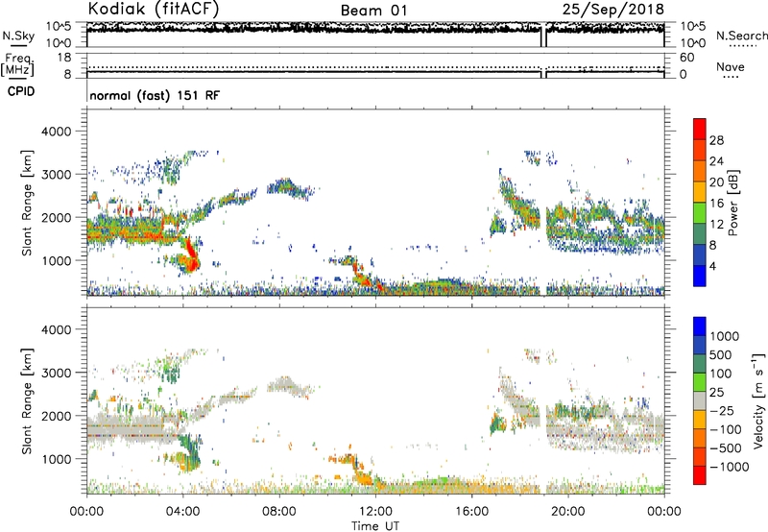The image size is (768, 532).
Task: Click the date '25/Sep/2018'
Action: pos(613,10)
